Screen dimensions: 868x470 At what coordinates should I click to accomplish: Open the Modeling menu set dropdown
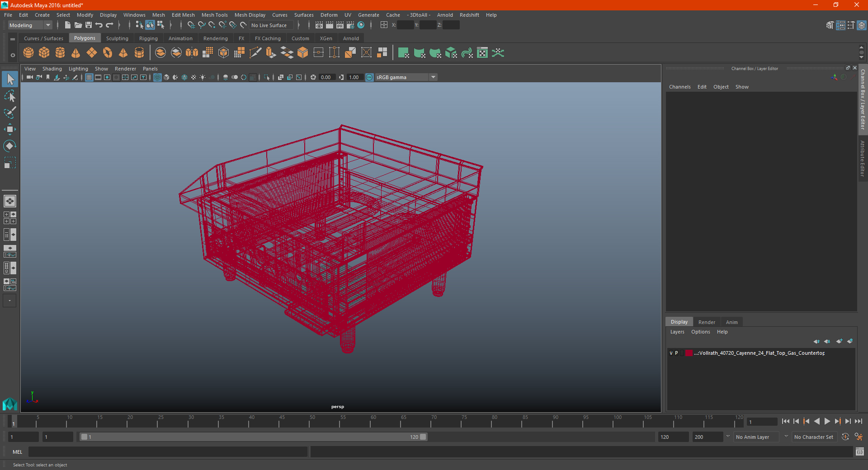(x=30, y=25)
